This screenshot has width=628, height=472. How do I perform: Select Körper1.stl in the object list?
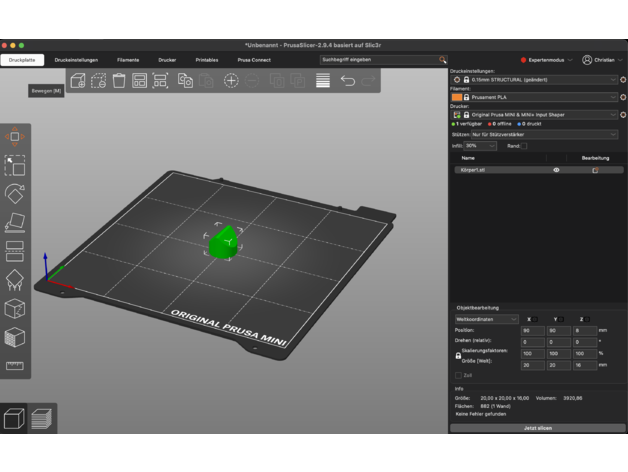(x=539, y=170)
